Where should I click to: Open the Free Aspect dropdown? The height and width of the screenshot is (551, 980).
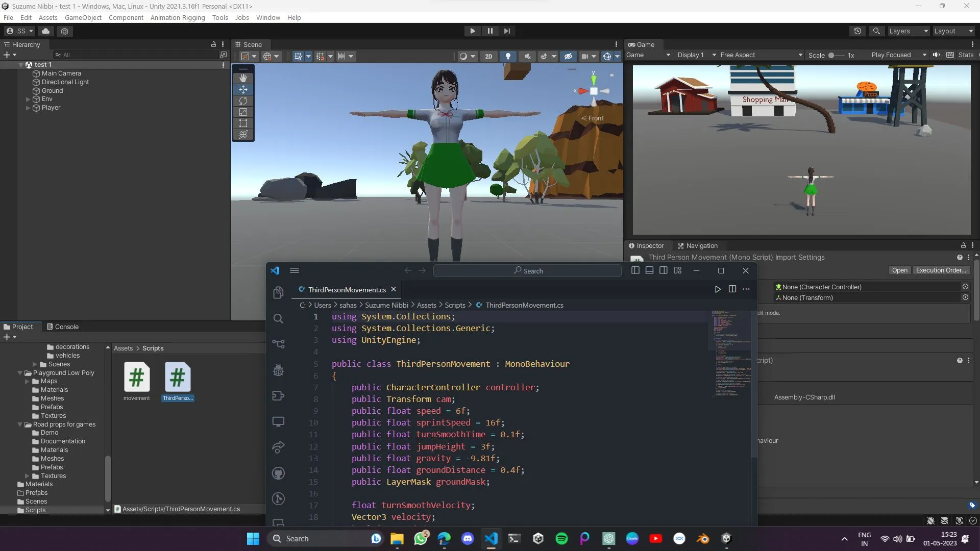(x=761, y=55)
